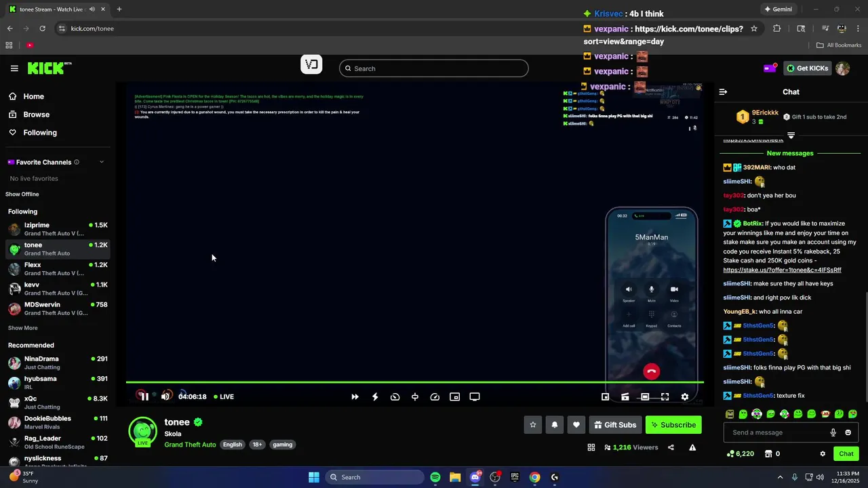The height and width of the screenshot is (488, 868).
Task: Expand the gift leaderboard dropdown arrow
Action: [791, 136]
